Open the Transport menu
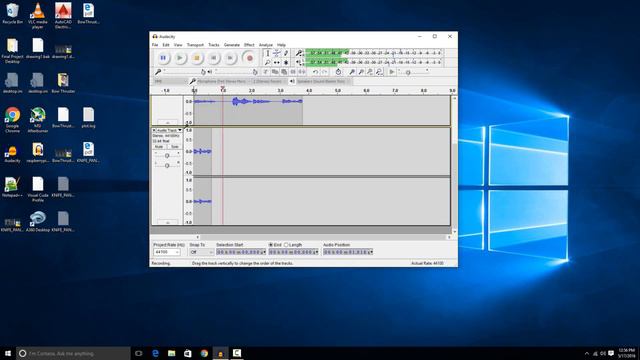The height and width of the screenshot is (360, 640). (195, 45)
